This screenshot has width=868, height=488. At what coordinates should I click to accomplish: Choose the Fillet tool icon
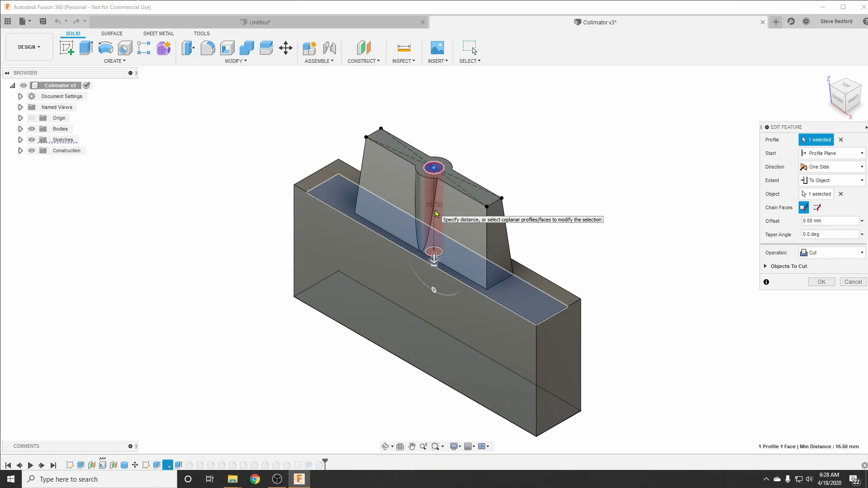click(x=208, y=48)
